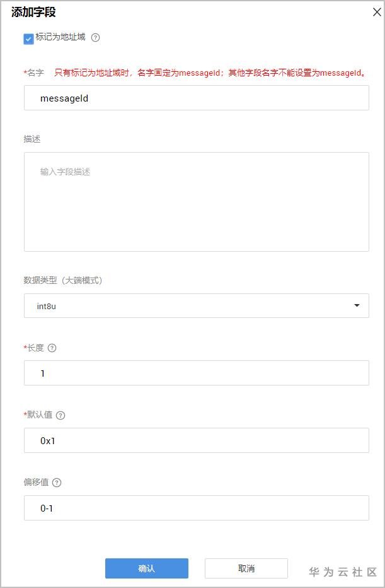385x588 pixels.
Task: Toggle the 标记为地址域 checkbox
Action: coord(28,39)
